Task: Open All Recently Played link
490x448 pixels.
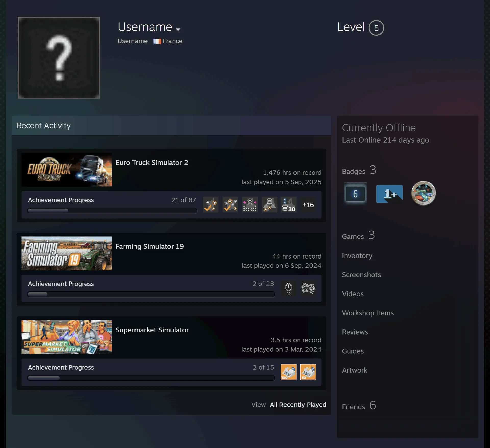Action: click(x=298, y=405)
